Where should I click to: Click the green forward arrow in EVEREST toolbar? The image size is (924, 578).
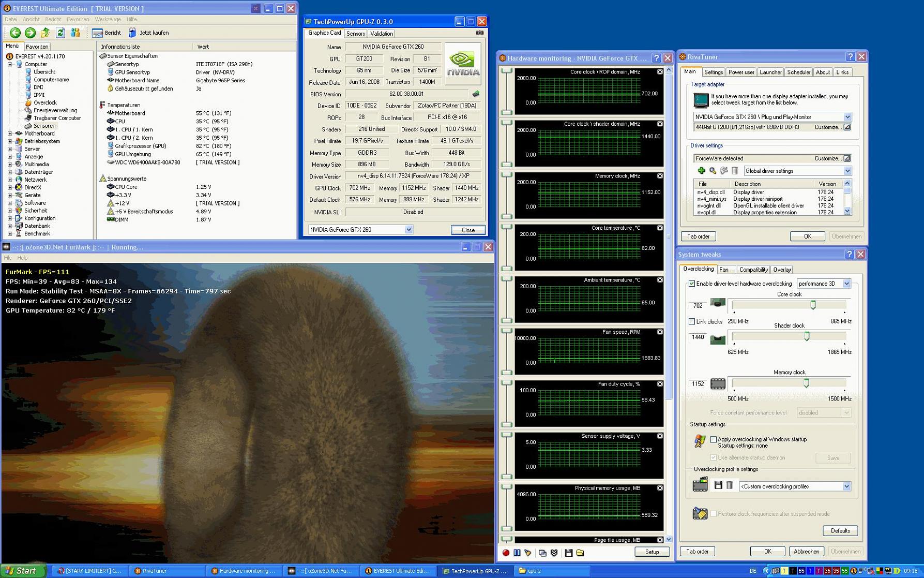(x=31, y=33)
